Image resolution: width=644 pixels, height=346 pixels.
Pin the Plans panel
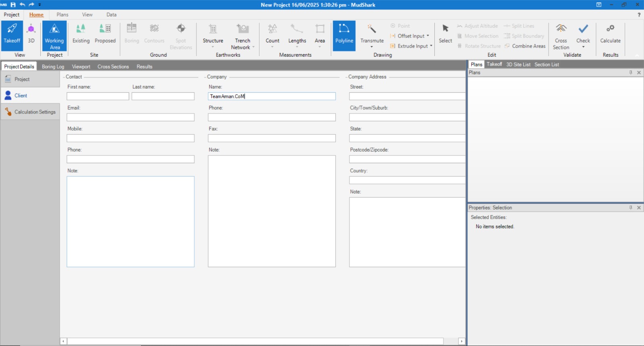tap(631, 73)
